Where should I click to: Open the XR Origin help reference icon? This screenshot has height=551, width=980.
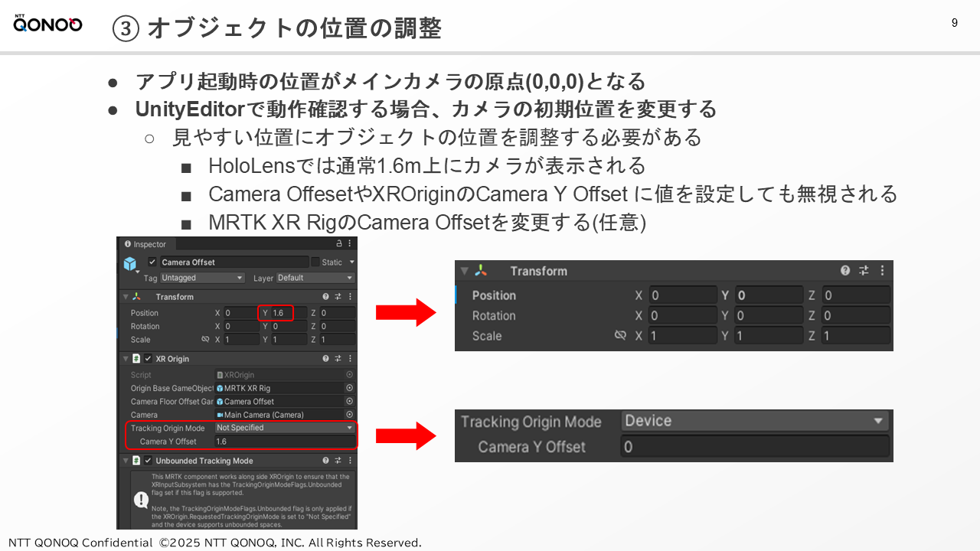(x=325, y=358)
